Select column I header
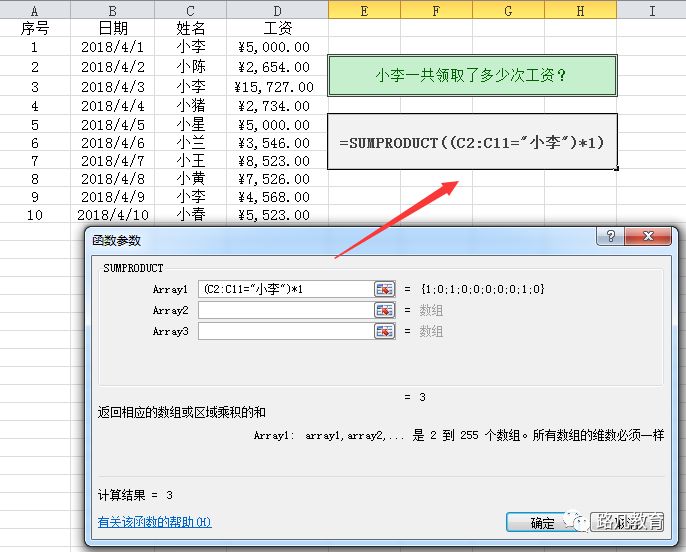This screenshot has height=552, width=686. point(651,10)
